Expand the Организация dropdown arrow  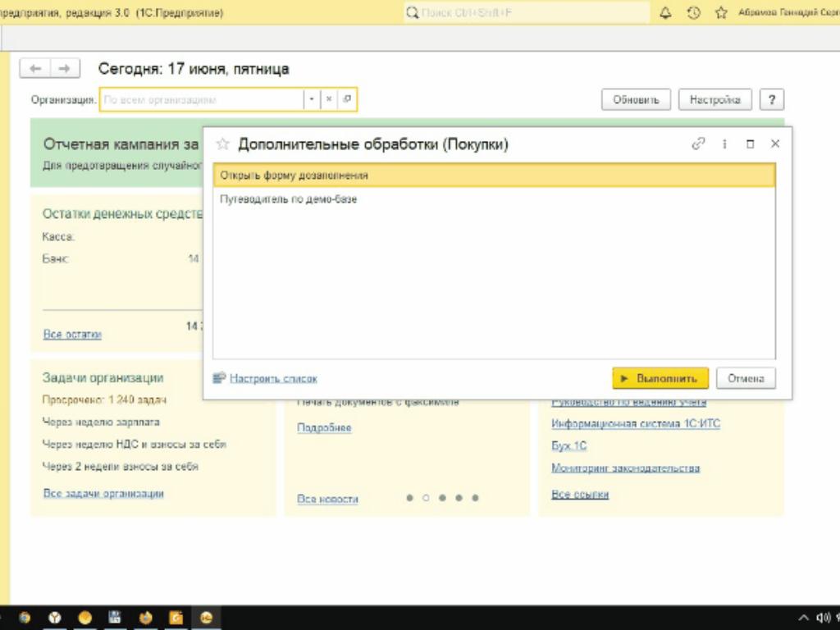click(x=312, y=100)
